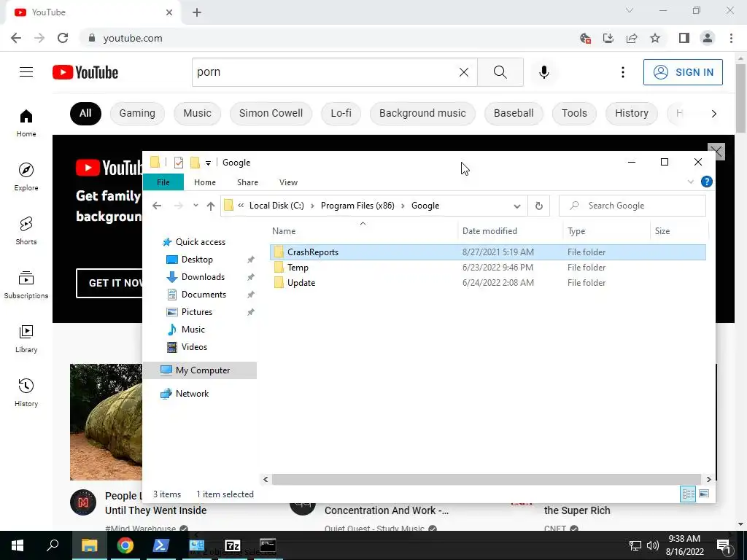The width and height of the screenshot is (747, 560).
Task: Select the Temp folder
Action: 298,268
